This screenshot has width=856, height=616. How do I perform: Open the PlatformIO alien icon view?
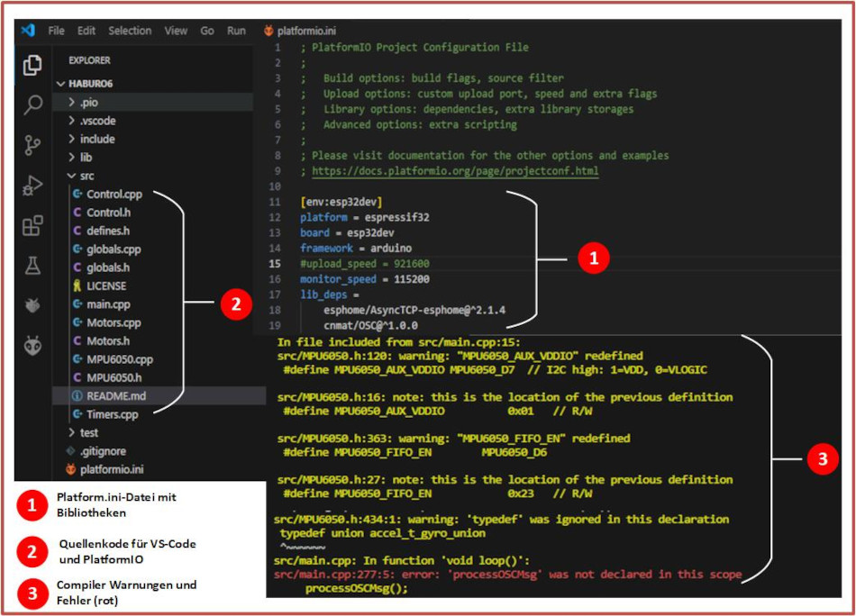[x=32, y=346]
